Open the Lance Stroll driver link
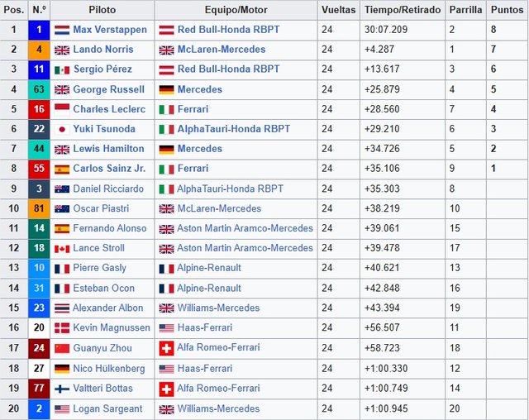This screenshot has width=529, height=420. click(99, 248)
